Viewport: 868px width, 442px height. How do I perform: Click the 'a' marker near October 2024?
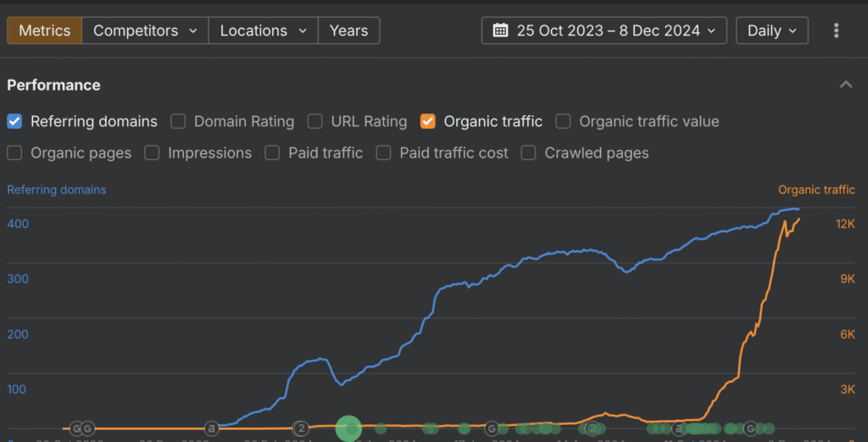pos(678,428)
